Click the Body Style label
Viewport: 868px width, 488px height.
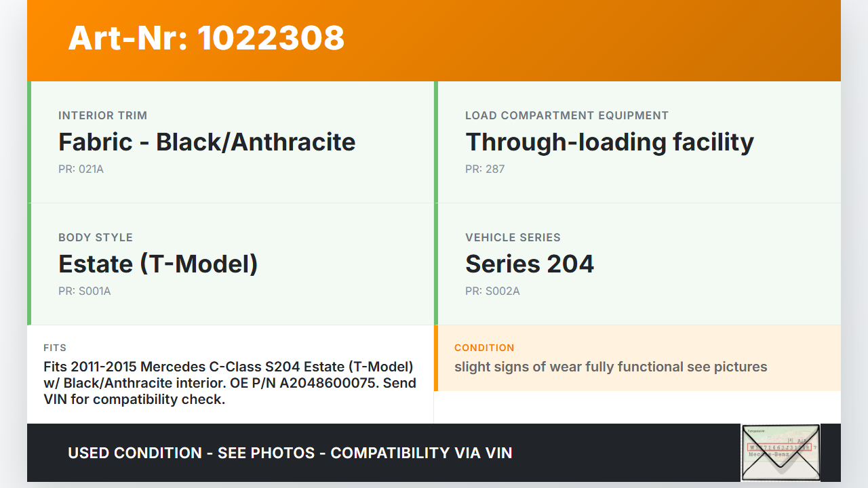click(96, 237)
